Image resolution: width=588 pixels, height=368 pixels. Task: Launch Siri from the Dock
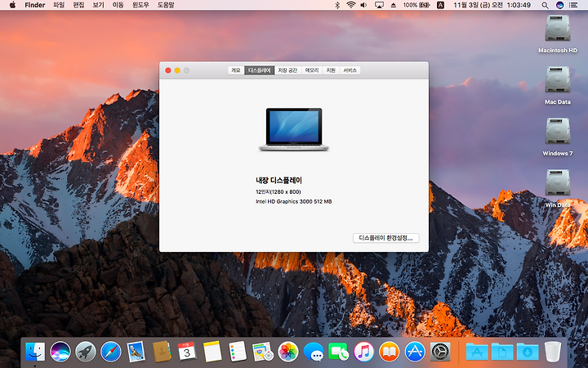60,352
